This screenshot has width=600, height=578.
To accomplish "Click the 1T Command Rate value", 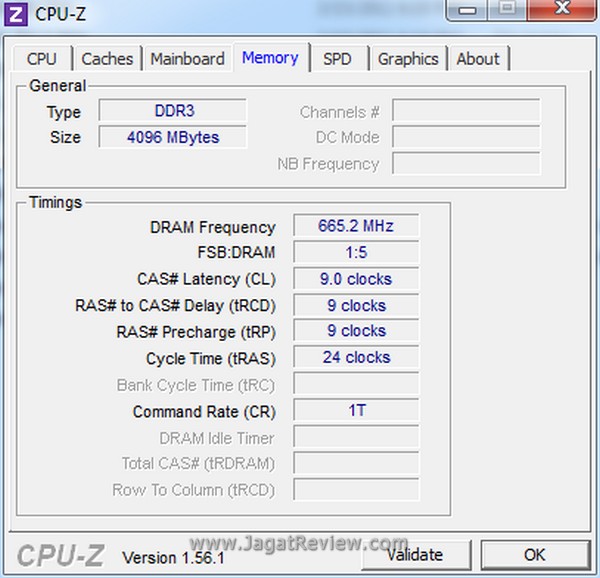I will pyautogui.click(x=356, y=410).
